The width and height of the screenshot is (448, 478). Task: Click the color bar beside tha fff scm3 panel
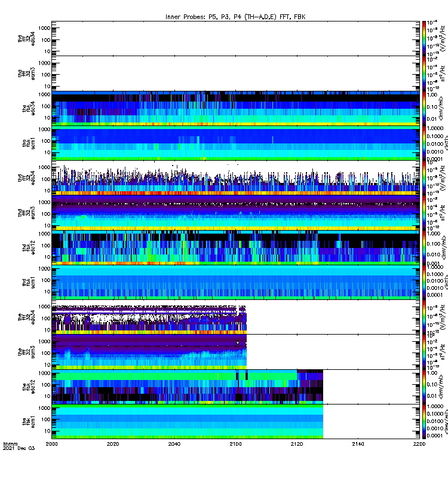pos(424,73)
